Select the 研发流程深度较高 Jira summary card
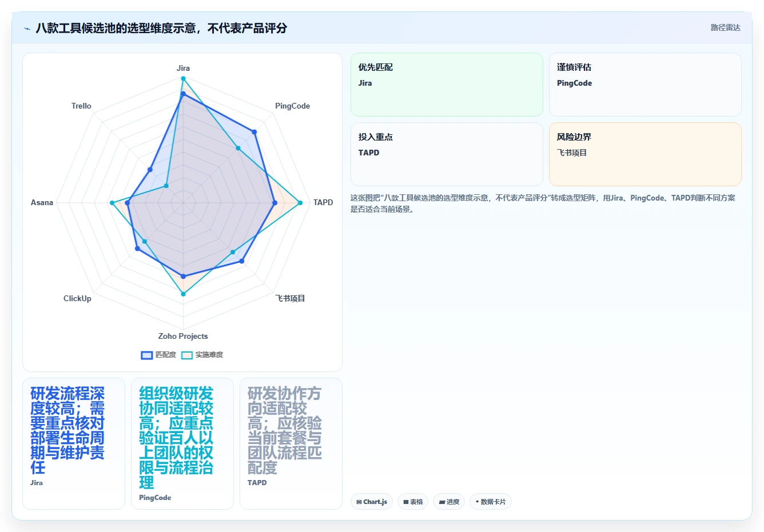Screen dimensions: 764x532 click(74, 443)
